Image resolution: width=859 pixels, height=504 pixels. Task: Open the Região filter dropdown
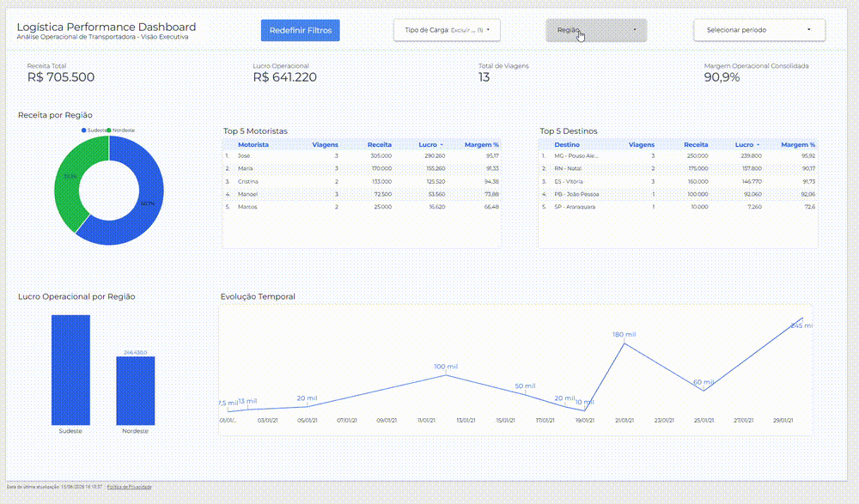coord(596,30)
